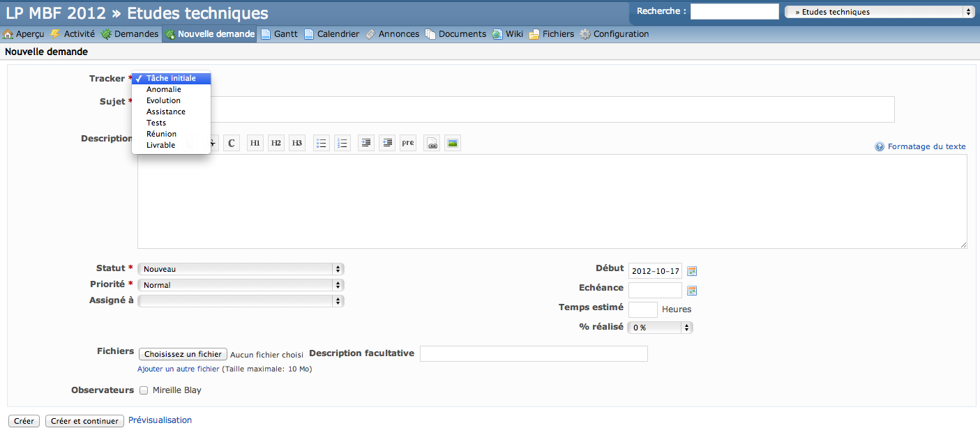
Task: Insert a numbered list
Action: [342, 143]
